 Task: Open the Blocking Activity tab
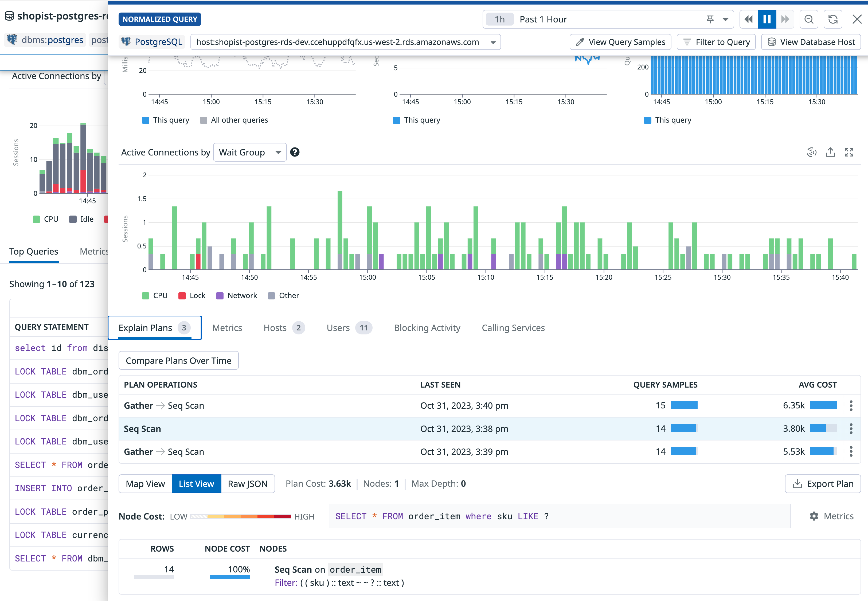pos(427,328)
